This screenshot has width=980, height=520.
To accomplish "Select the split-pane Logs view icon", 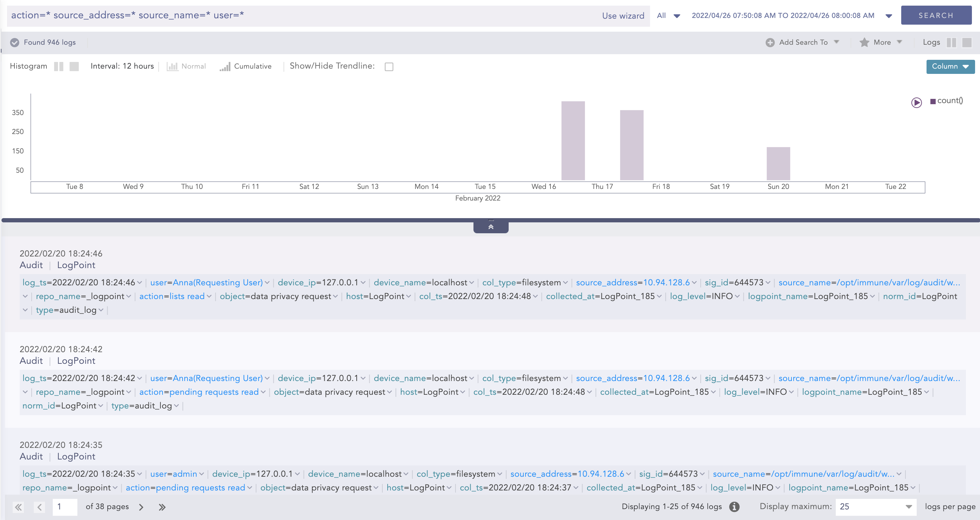I will [x=952, y=42].
